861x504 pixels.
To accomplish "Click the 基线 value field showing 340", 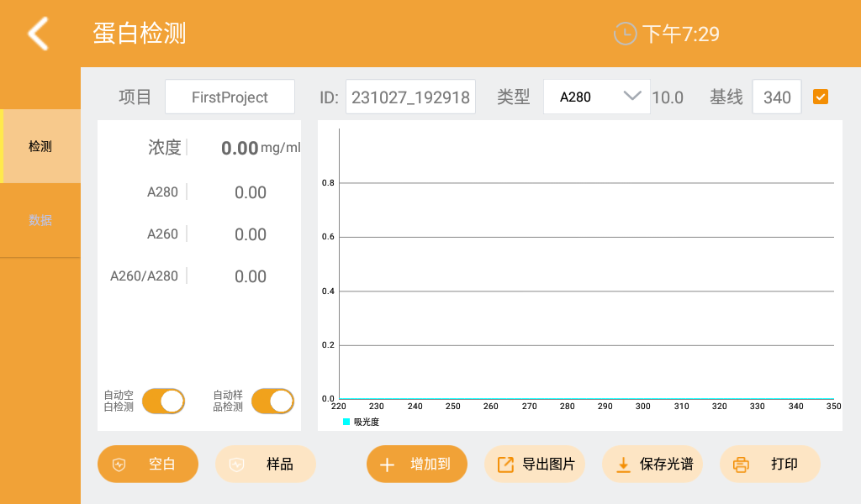I will pos(776,97).
